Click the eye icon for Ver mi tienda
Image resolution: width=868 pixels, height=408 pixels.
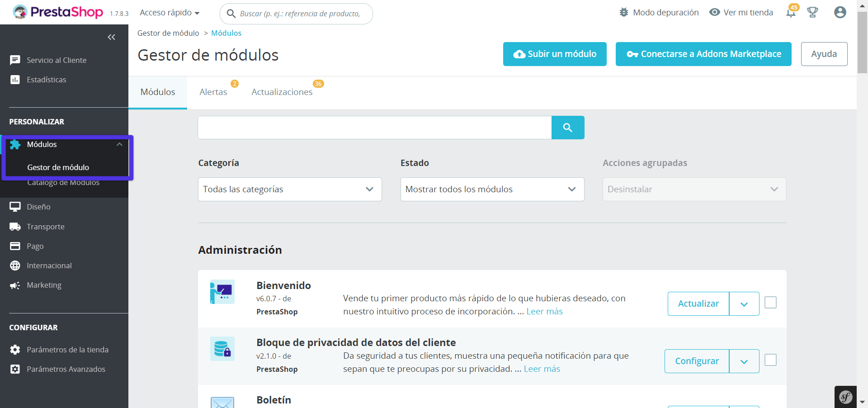(714, 12)
